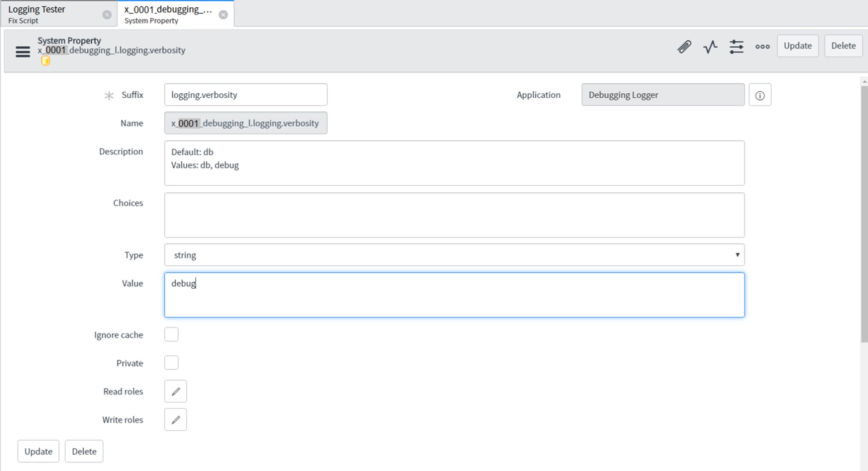
Task: Click the yellow record indicator icon under the title
Action: [x=45, y=61]
